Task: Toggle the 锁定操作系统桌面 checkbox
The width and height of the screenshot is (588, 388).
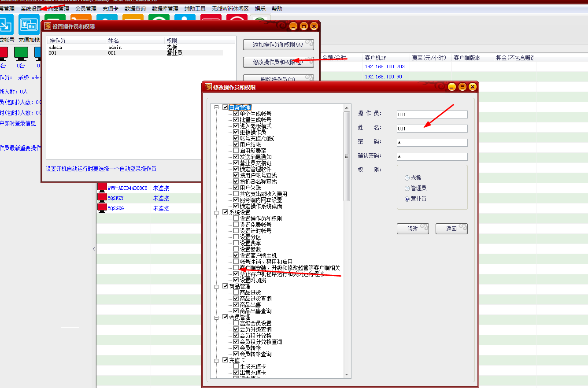Action: [x=236, y=206]
